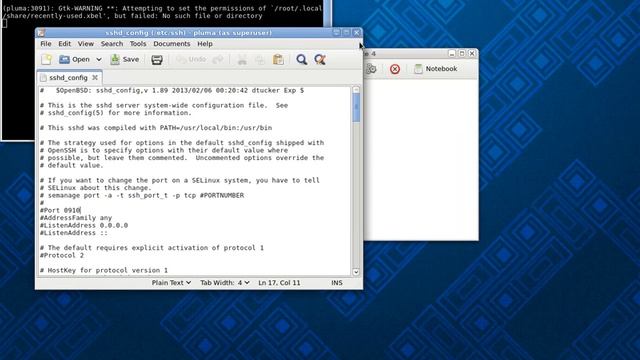The width and height of the screenshot is (640, 360).
Task: Click the red stop icon in background window
Action: (395, 69)
